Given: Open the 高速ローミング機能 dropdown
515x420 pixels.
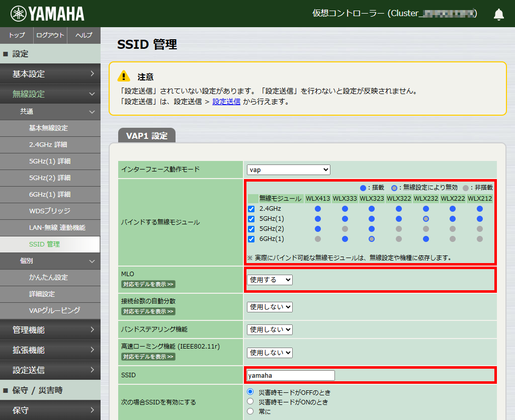Looking at the screenshot, I should pos(270,353).
